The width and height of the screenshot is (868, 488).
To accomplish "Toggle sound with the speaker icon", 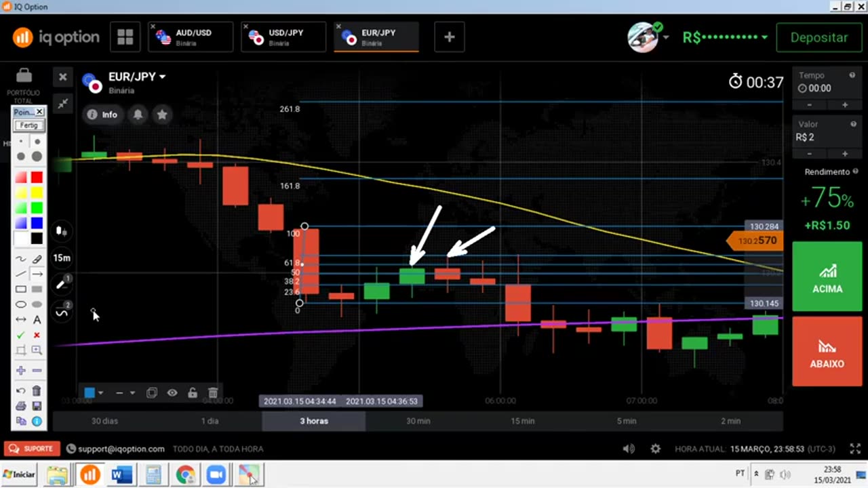I will 629,449.
